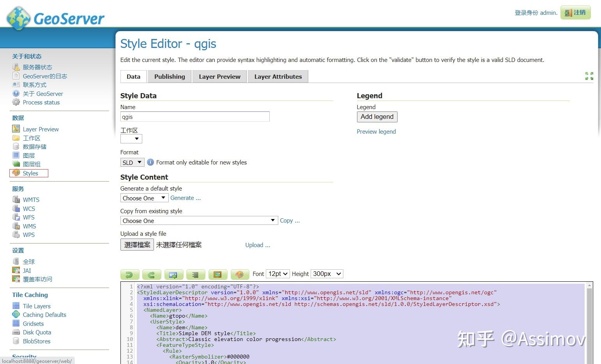Switch to the Publishing tab

coord(170,76)
